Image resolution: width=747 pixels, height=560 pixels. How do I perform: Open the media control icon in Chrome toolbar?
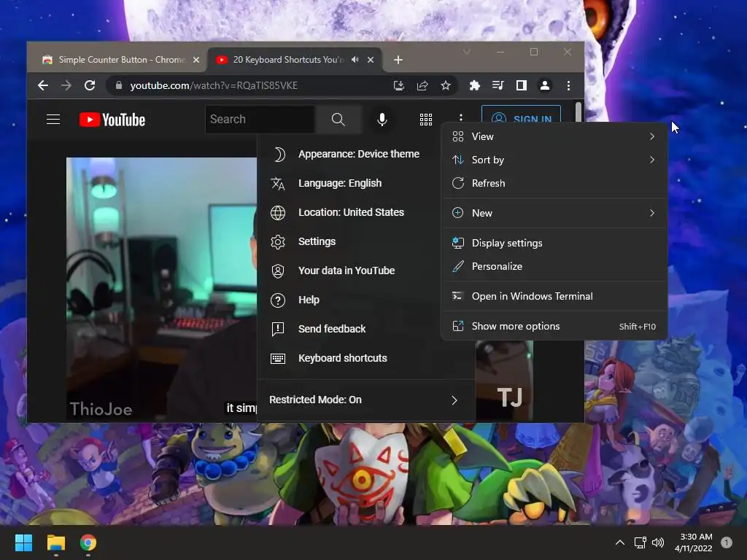498,86
